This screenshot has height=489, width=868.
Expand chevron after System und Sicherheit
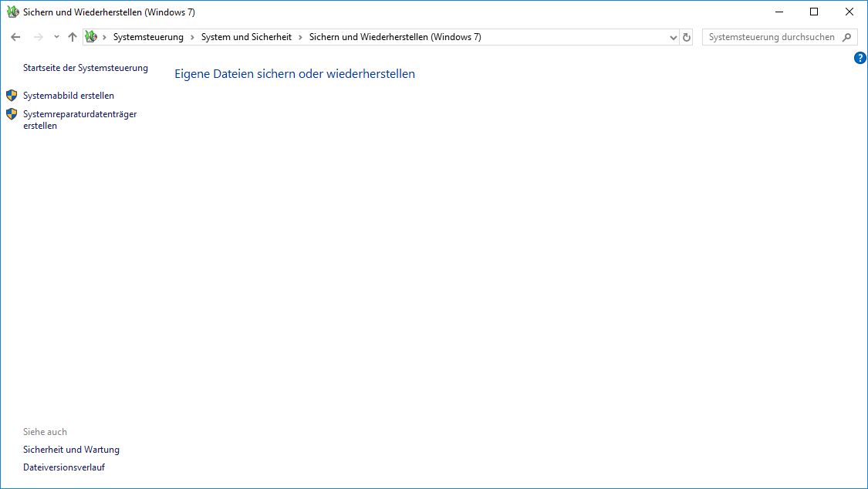tap(301, 37)
